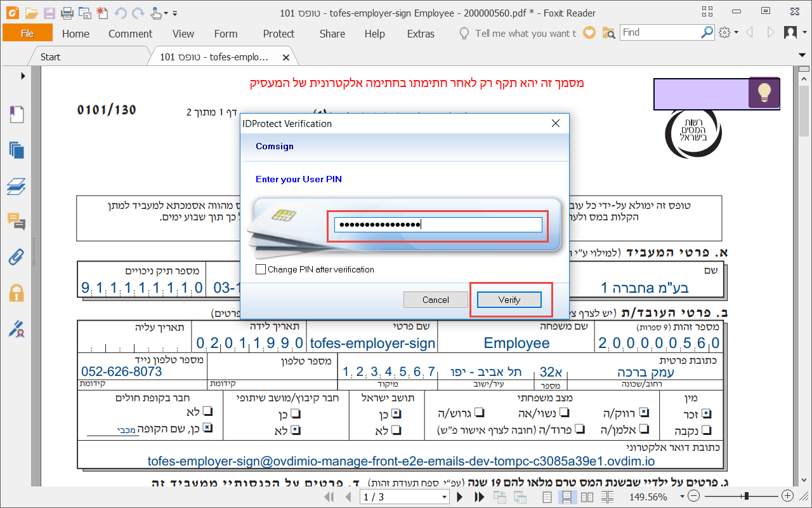Click the Verify button
Screen dimensions: 812x508
click(x=509, y=300)
